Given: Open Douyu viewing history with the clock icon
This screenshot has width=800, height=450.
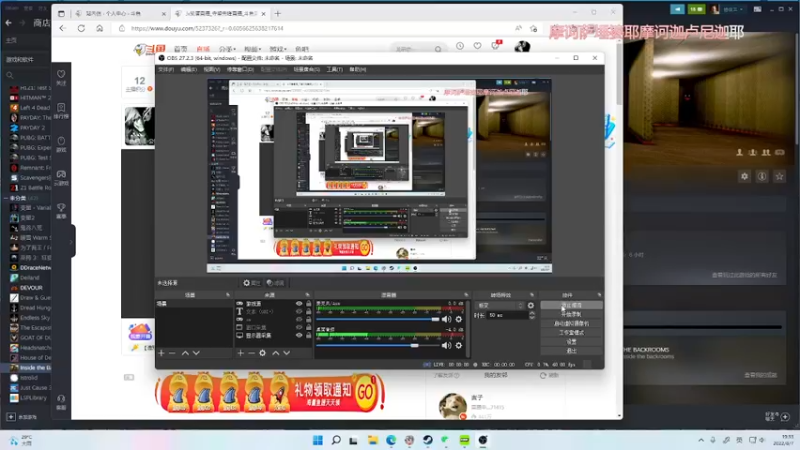Looking at the screenshot, I should [x=460, y=46].
